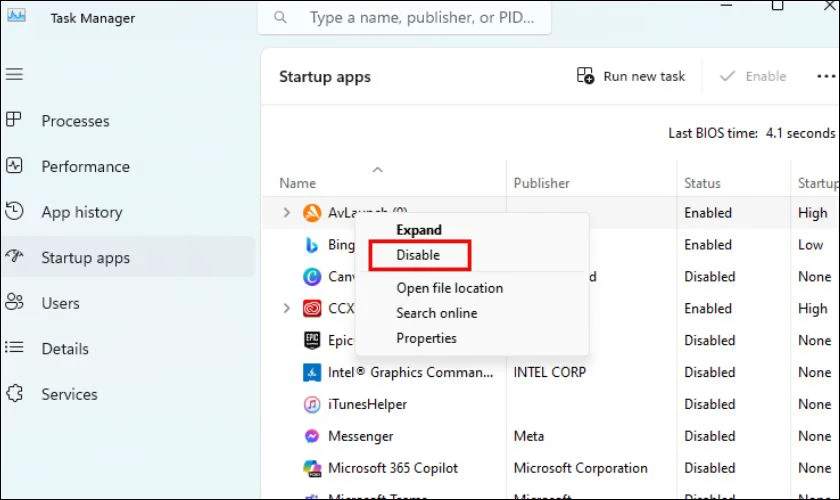
Task: Click the Users sidebar icon
Action: 14,302
